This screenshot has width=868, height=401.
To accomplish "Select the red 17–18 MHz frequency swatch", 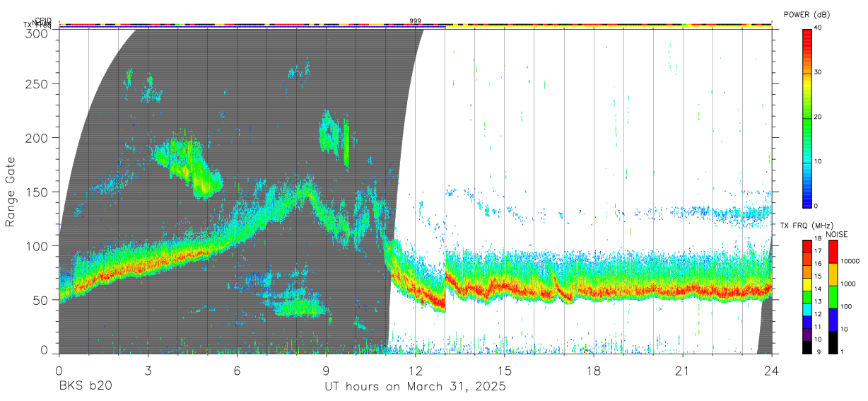I will coord(807,246).
